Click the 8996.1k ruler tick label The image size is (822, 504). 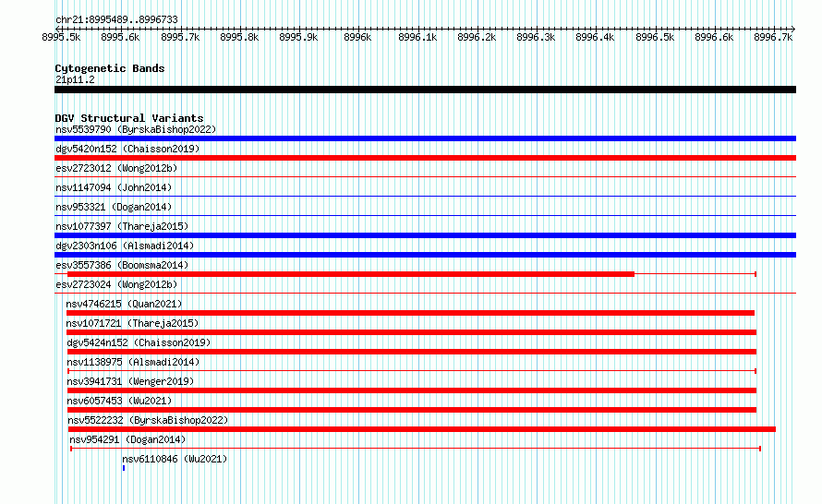[x=417, y=38]
